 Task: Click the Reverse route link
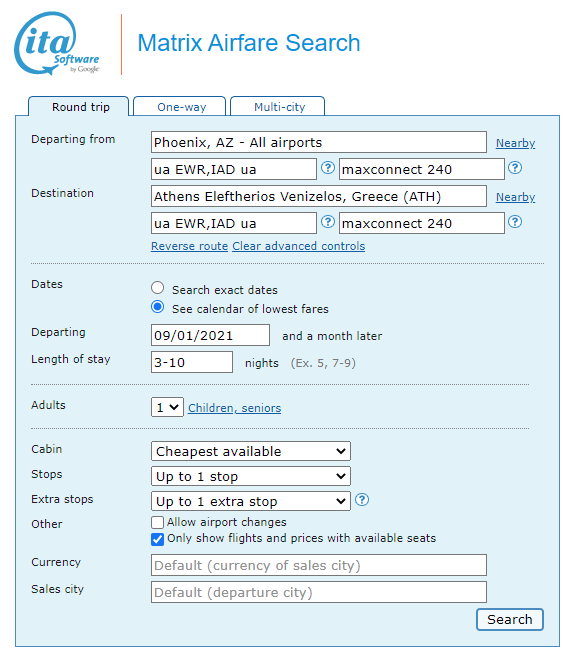tap(190, 246)
